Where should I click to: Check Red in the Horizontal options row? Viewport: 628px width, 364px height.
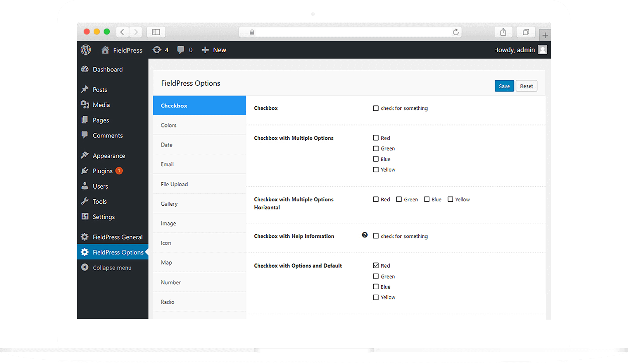tap(376, 199)
